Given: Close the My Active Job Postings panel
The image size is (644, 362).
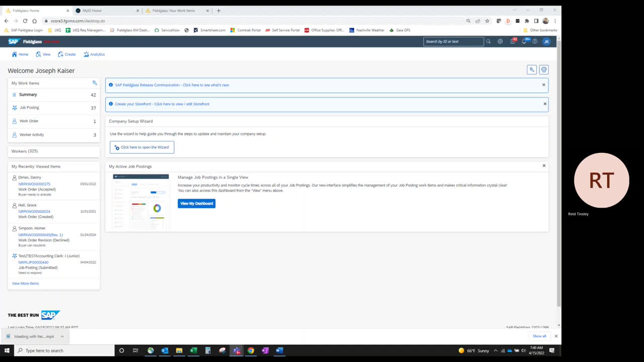Looking at the screenshot, I should [544, 165].
